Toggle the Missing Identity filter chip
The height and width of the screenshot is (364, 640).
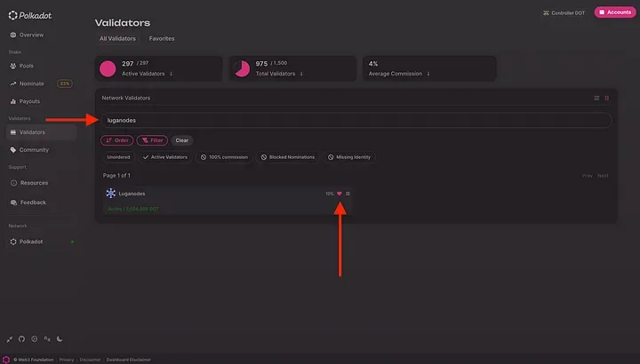(x=349, y=157)
